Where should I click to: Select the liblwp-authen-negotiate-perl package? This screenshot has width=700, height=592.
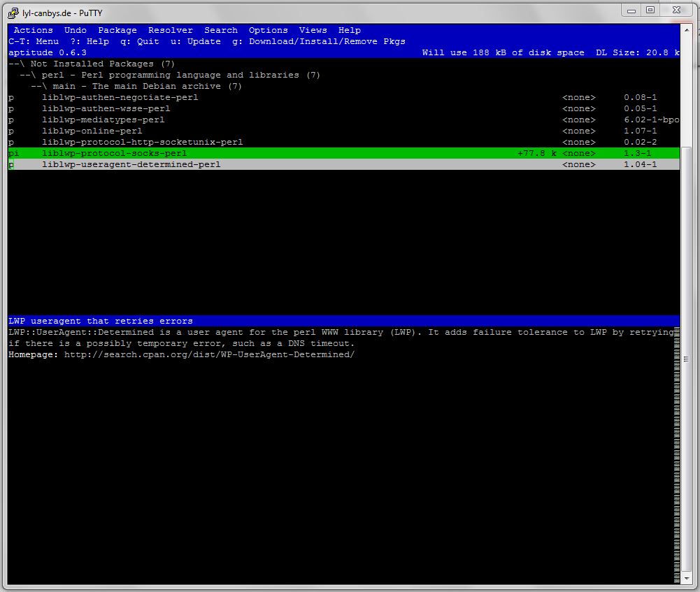120,97
